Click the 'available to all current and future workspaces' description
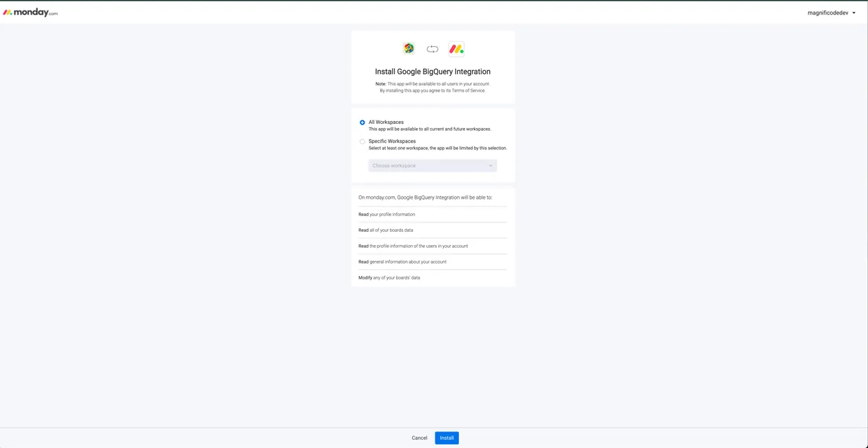The height and width of the screenshot is (448, 868). click(x=430, y=129)
